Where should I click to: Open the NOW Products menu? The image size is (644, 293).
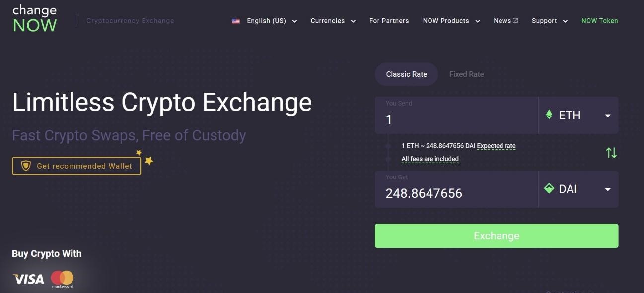tap(451, 21)
